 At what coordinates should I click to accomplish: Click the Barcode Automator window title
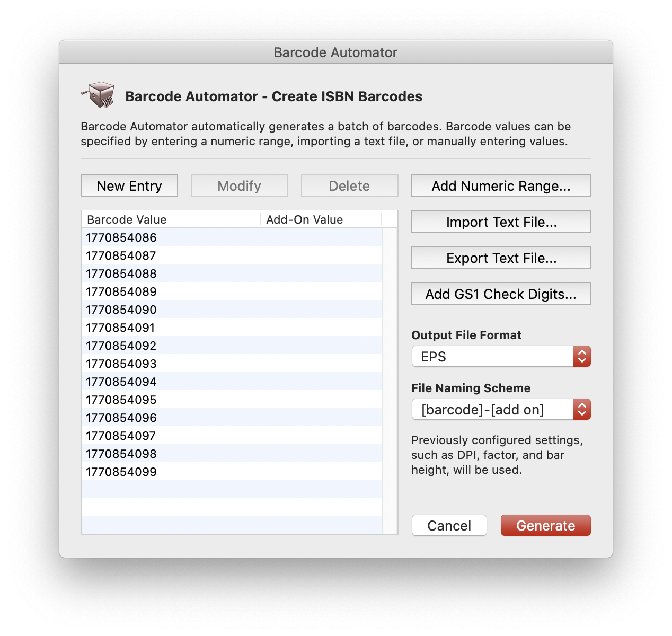point(335,52)
